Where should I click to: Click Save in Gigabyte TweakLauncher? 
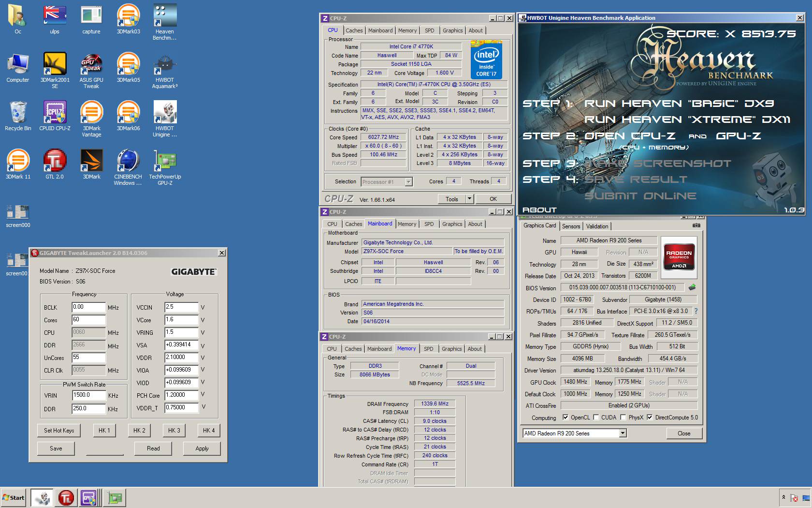pyautogui.click(x=56, y=448)
